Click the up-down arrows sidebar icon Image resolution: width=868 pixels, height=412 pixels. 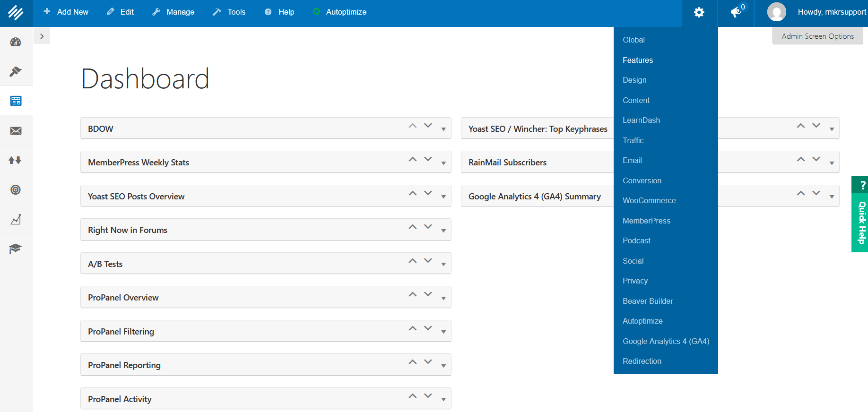[x=16, y=160]
